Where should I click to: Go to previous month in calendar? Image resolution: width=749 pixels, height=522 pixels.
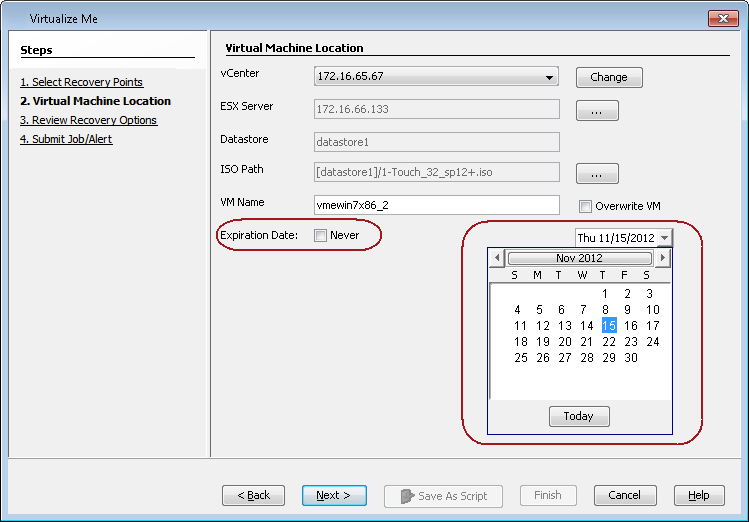(x=496, y=258)
